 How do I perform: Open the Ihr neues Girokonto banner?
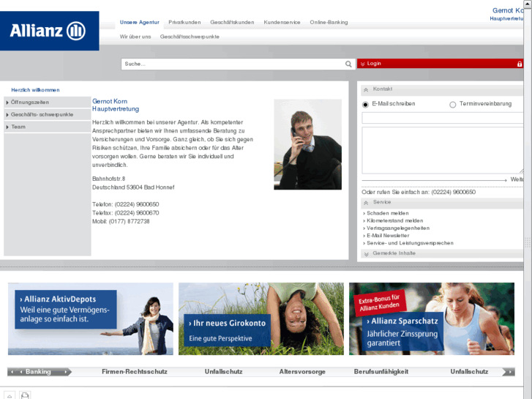tap(261, 319)
